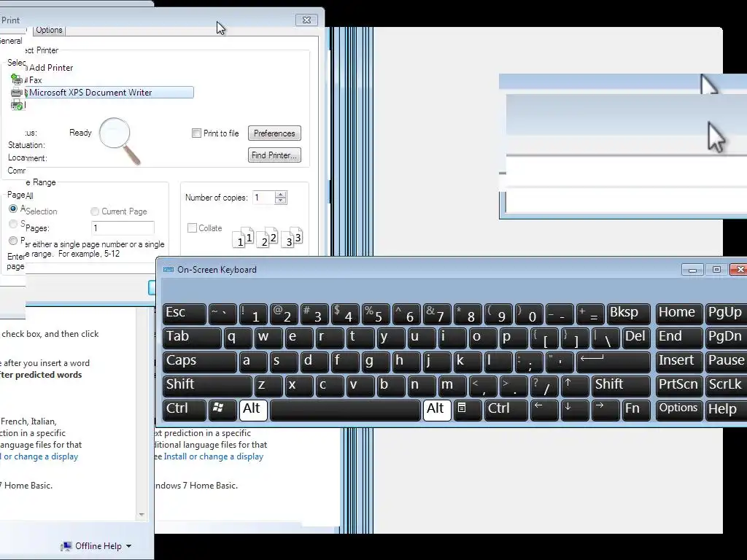Click the Windows logo key
747x560 pixels.
pyautogui.click(x=222, y=411)
